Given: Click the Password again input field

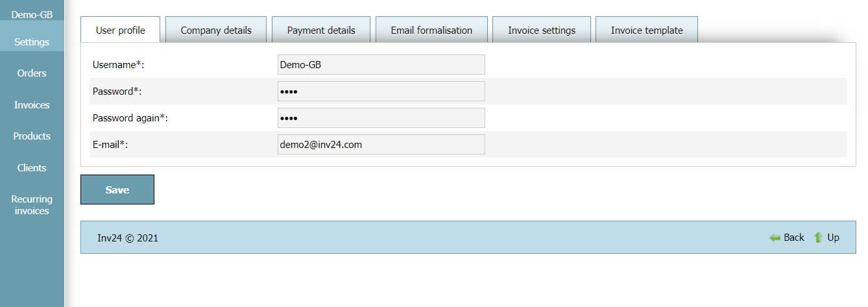Looking at the screenshot, I should [x=381, y=118].
